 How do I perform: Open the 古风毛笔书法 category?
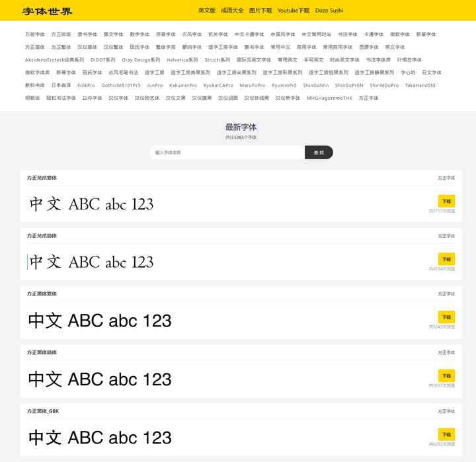click(x=123, y=73)
